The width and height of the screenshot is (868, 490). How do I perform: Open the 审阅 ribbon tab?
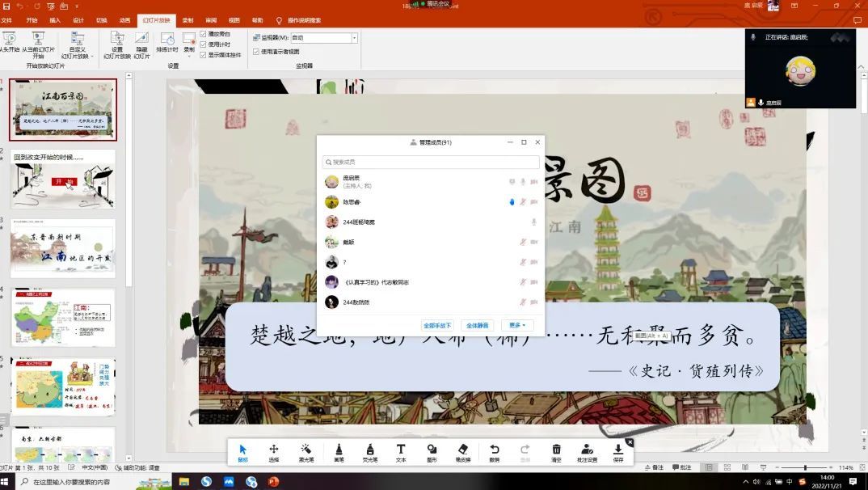211,20
